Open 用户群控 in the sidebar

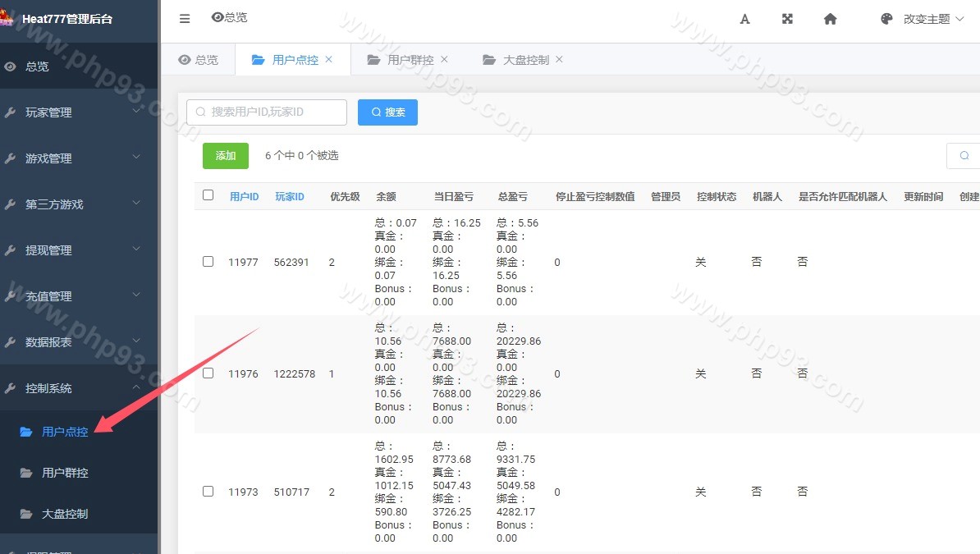pyautogui.click(x=65, y=473)
